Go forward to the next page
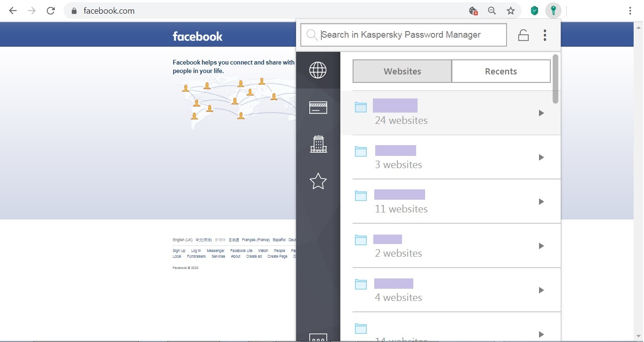Viewport: 644px width, 342px height. pos(32,11)
